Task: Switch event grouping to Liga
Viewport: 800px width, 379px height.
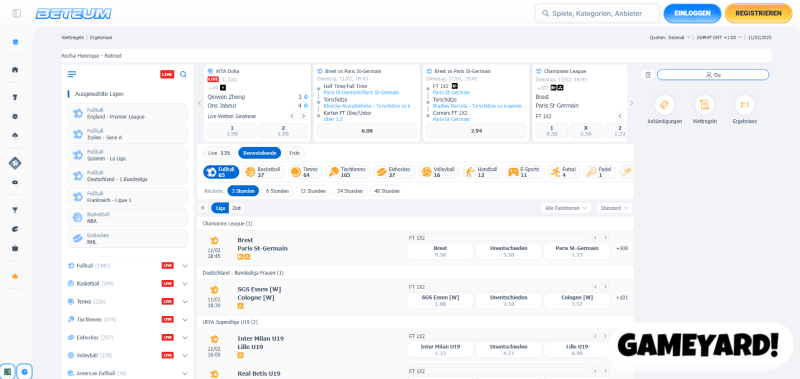Action: coord(220,208)
